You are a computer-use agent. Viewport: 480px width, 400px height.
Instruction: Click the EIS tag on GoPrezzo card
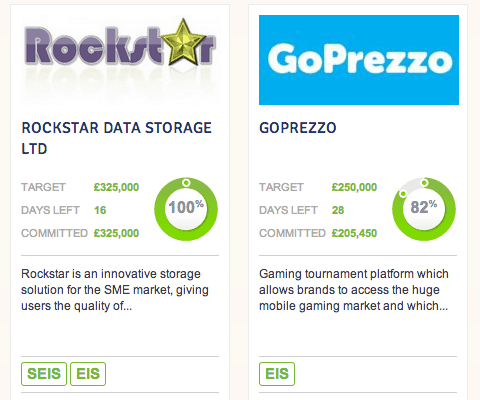tap(277, 374)
